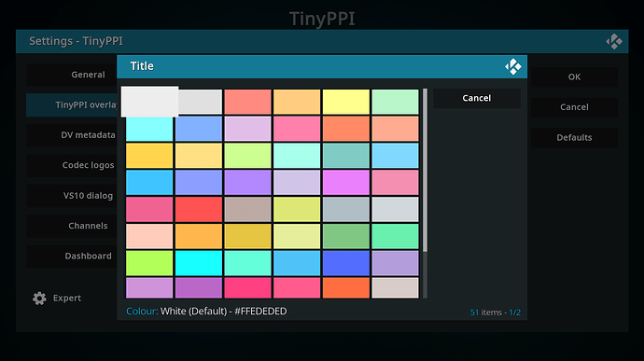Open the DV metadata category
Image resolution: width=644 pixels, height=361 pixels.
[x=72, y=135]
